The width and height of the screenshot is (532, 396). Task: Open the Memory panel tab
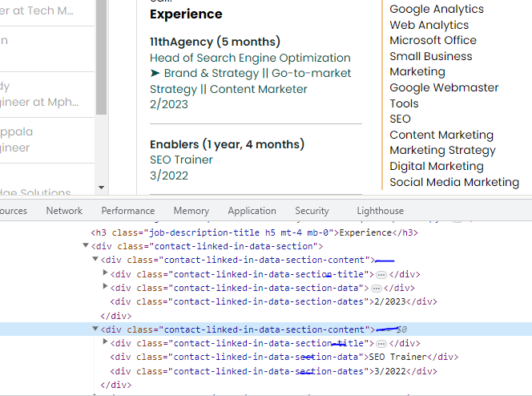[x=191, y=211]
